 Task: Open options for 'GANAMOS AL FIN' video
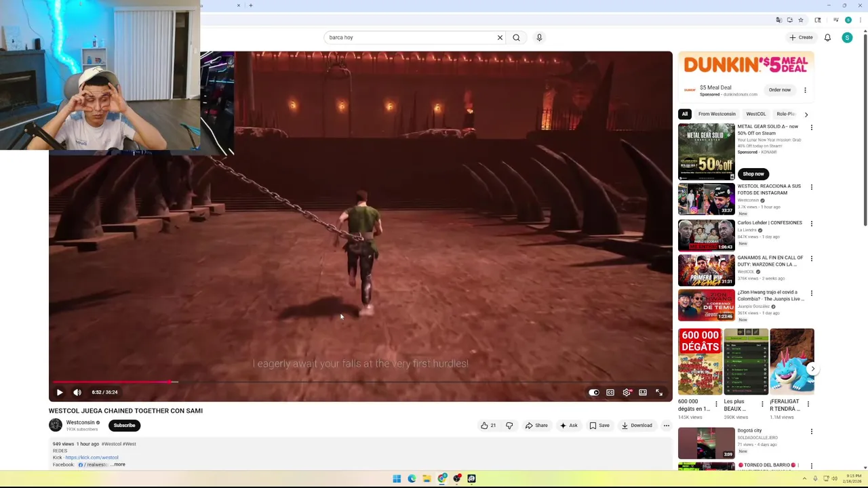[811, 259]
